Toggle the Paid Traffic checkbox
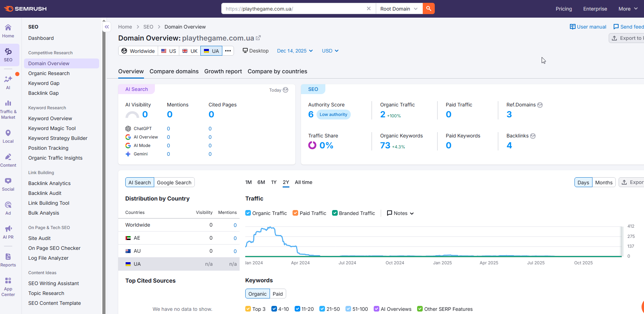The width and height of the screenshot is (644, 314). pyautogui.click(x=295, y=213)
